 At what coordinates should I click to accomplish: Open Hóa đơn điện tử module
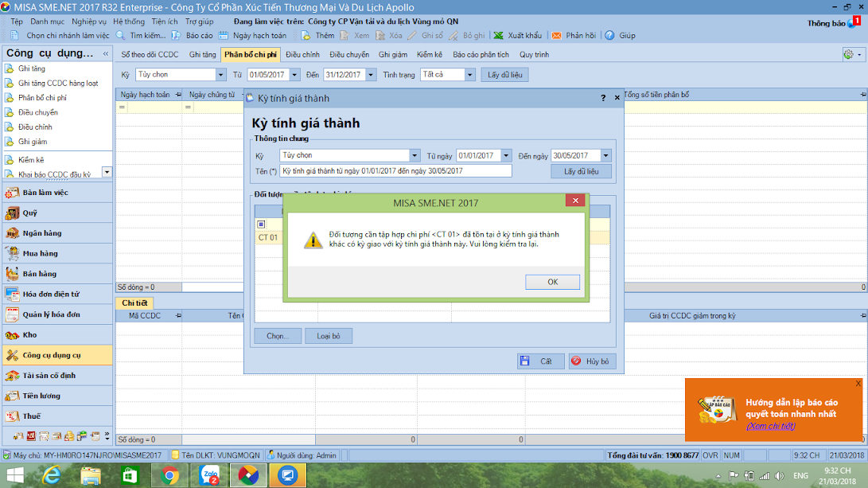pyautogui.click(x=57, y=294)
